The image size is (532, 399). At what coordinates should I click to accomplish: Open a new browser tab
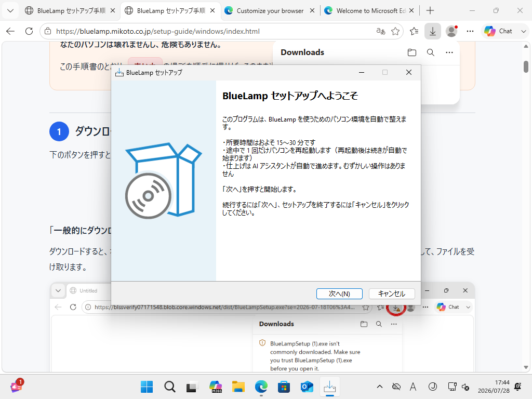pos(430,11)
